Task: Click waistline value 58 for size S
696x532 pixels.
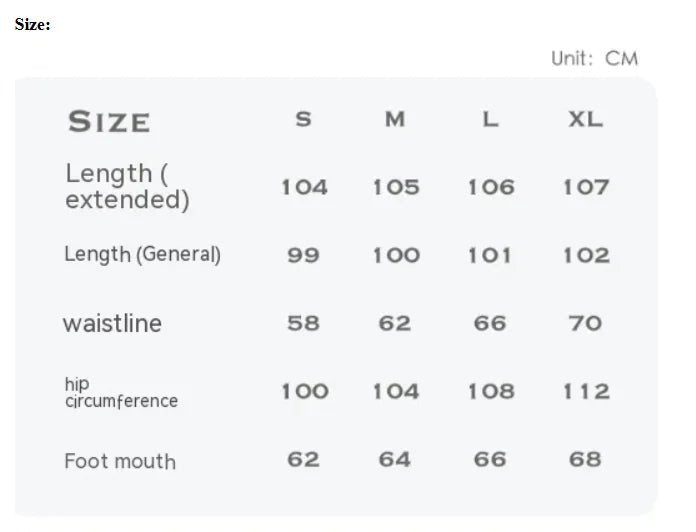Action: click(x=303, y=323)
